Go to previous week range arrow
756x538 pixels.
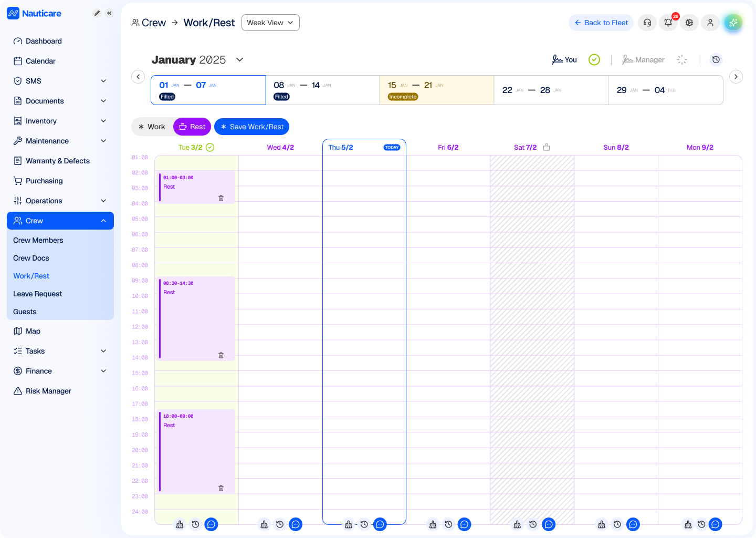[x=138, y=77]
